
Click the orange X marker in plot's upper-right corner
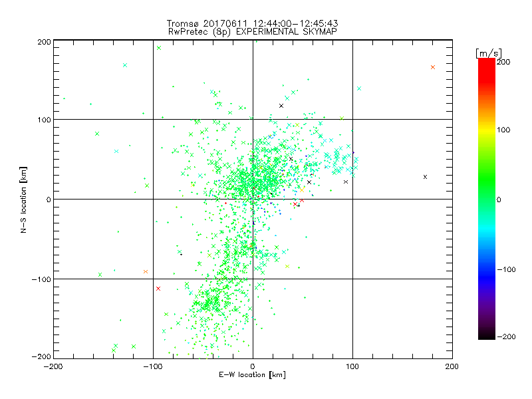(433, 67)
